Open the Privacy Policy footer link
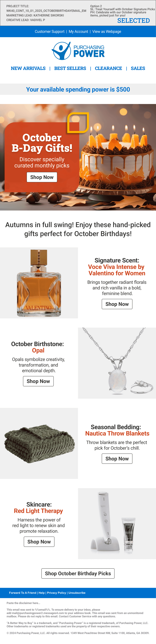Viewport: 156px width, 644px height. coord(57,593)
